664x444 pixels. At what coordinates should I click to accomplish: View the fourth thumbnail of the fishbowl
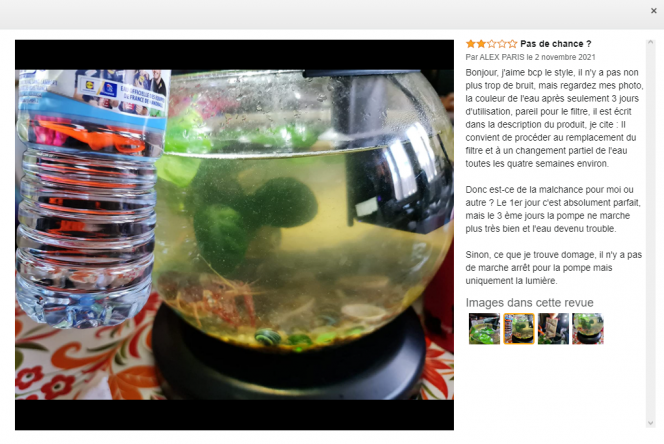588,329
